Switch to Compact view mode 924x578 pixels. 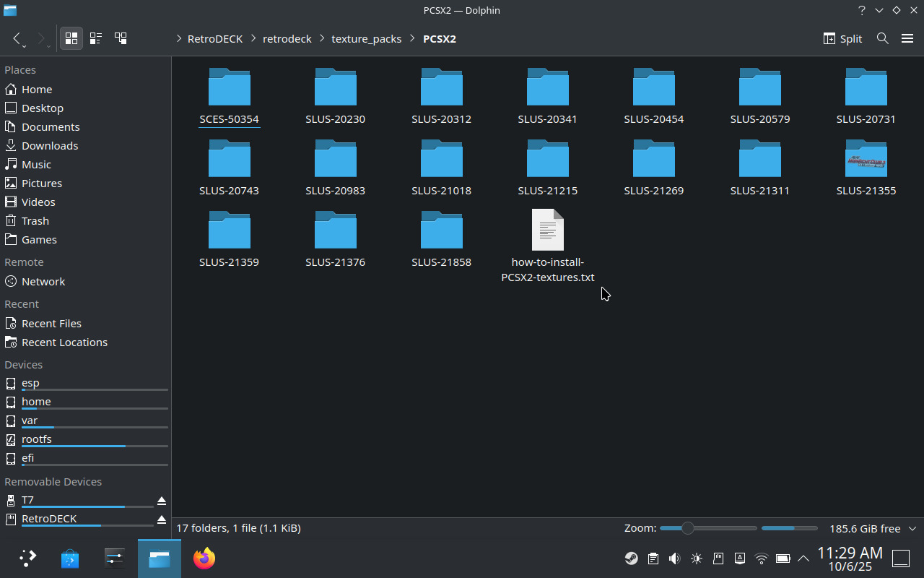[95, 38]
